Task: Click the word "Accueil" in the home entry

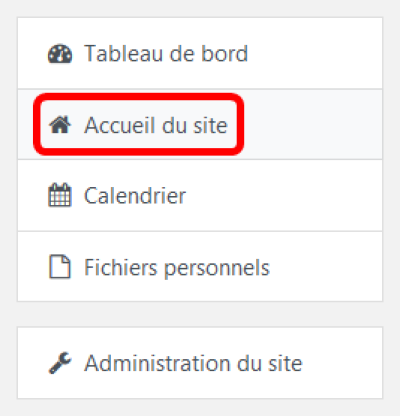Action: [x=120, y=125]
